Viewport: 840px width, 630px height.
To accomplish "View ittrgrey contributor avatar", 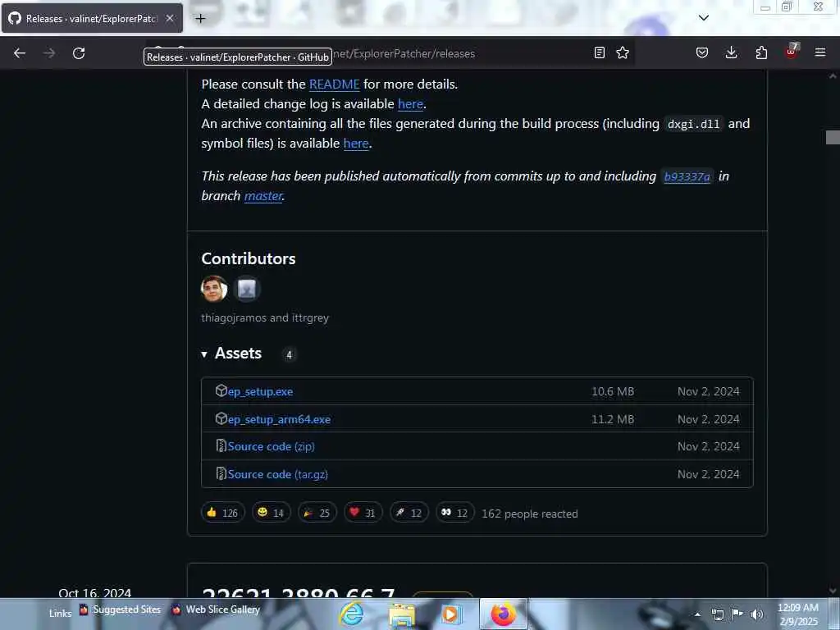I will click(x=247, y=289).
